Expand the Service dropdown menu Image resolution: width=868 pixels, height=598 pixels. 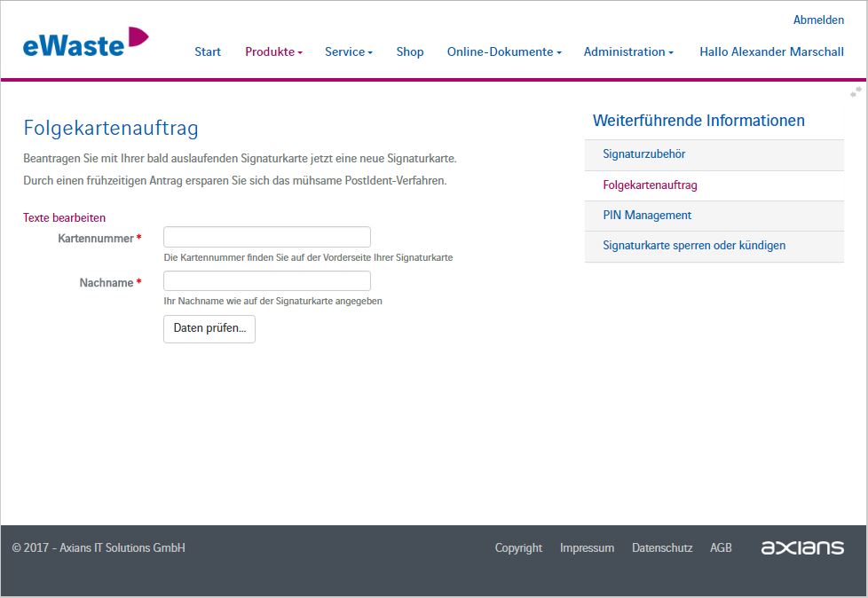tap(349, 51)
